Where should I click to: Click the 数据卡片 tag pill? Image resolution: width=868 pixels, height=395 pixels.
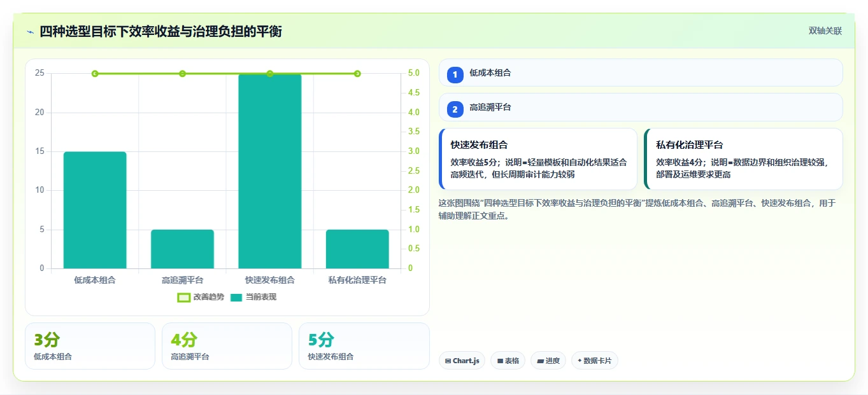click(x=595, y=361)
